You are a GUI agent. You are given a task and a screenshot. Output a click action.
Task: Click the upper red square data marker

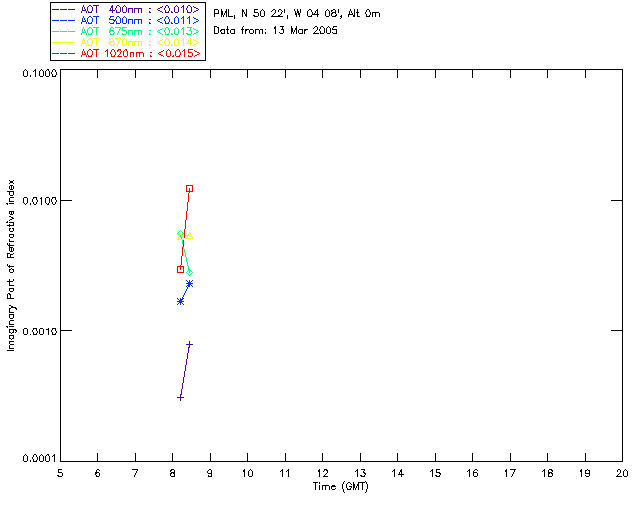pos(189,189)
